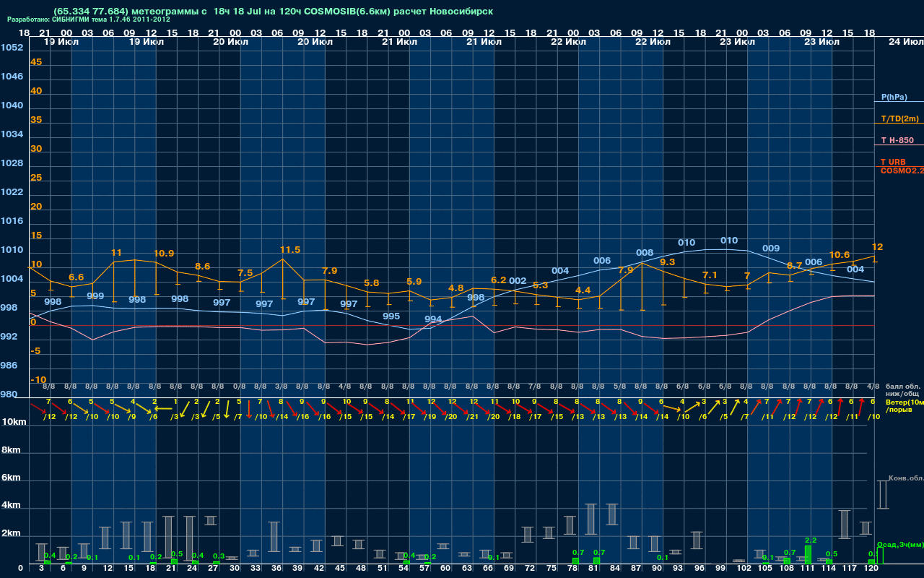The image size is (924, 578).
Task: Click the 1022 pressure axis value
Action: [12, 192]
